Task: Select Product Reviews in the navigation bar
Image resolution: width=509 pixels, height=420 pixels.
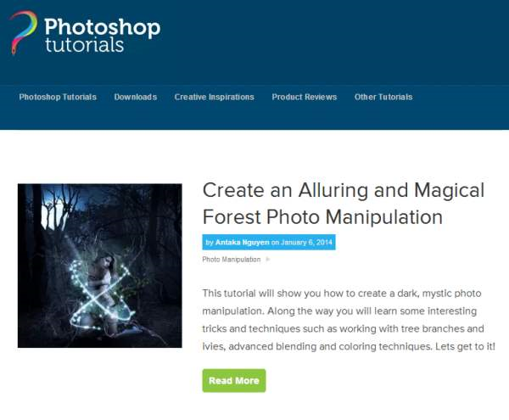Action: pos(305,97)
